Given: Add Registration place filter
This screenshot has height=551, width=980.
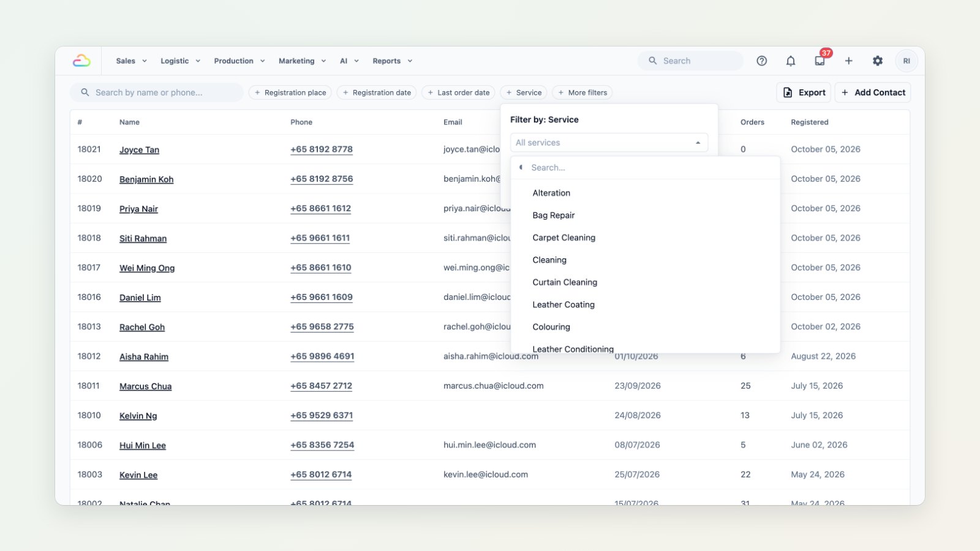Looking at the screenshot, I should 290,92.
